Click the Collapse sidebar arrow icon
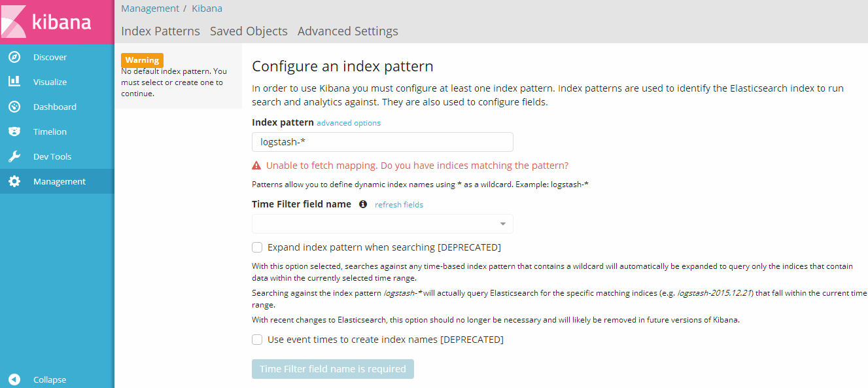The width and height of the screenshot is (868, 388). tap(14, 379)
